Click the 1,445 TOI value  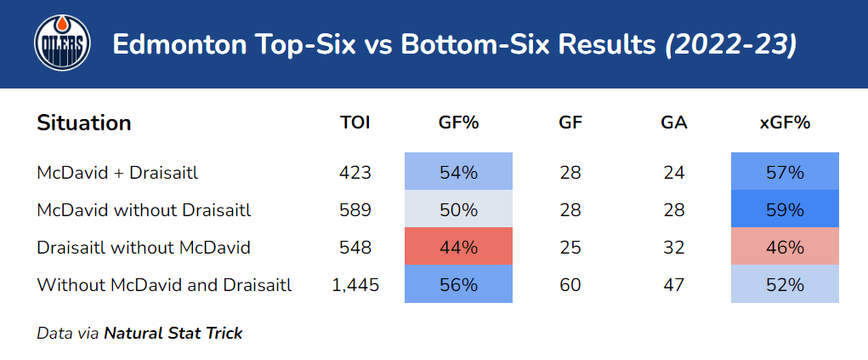click(x=355, y=285)
